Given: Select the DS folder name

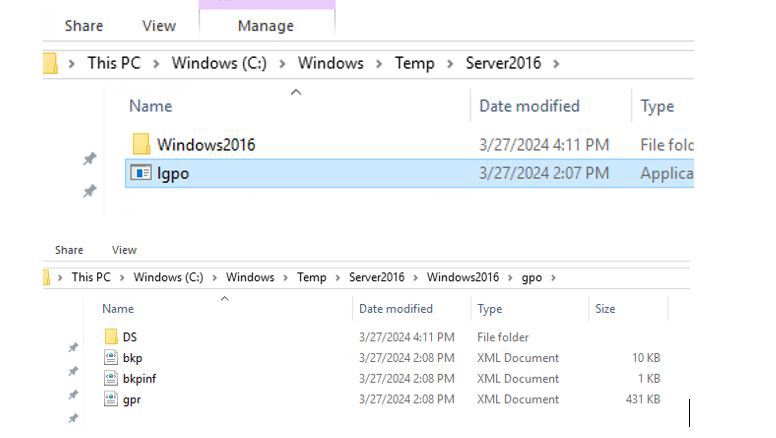Looking at the screenshot, I should (130, 337).
